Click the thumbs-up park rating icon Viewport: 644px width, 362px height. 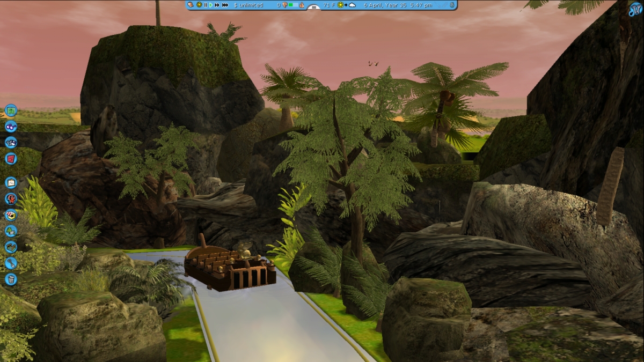[x=302, y=5]
